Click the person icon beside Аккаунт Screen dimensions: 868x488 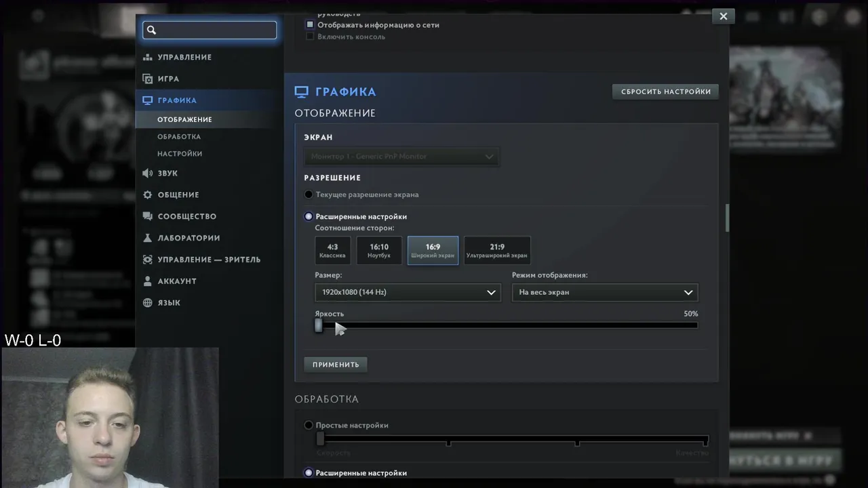coord(148,281)
